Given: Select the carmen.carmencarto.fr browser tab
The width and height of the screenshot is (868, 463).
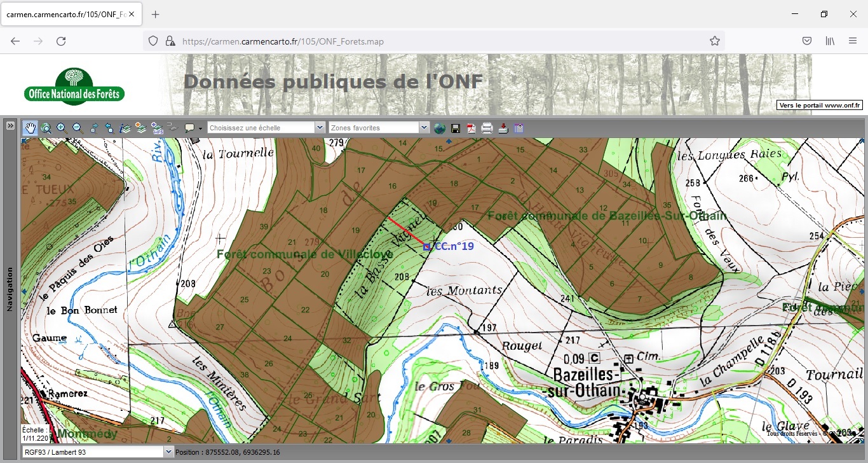Looking at the screenshot, I should pyautogui.click(x=71, y=14).
